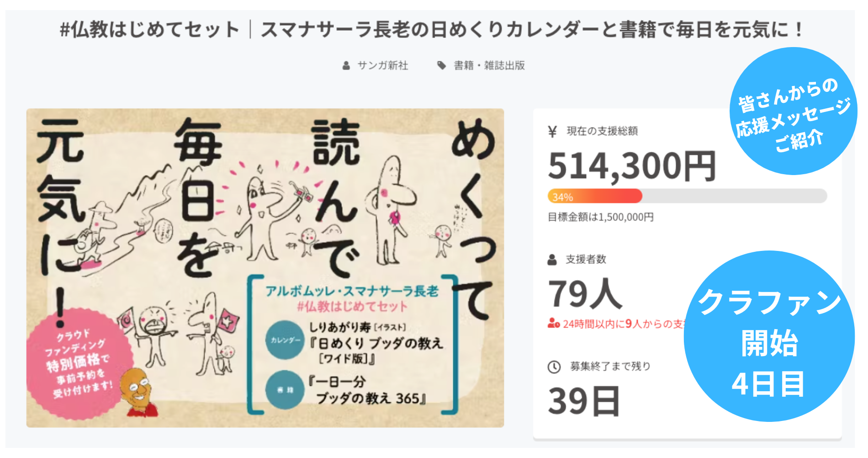The image size is (868, 458).
Task: Click the clock icon beside 募集終了まで残り
Action: click(x=554, y=367)
